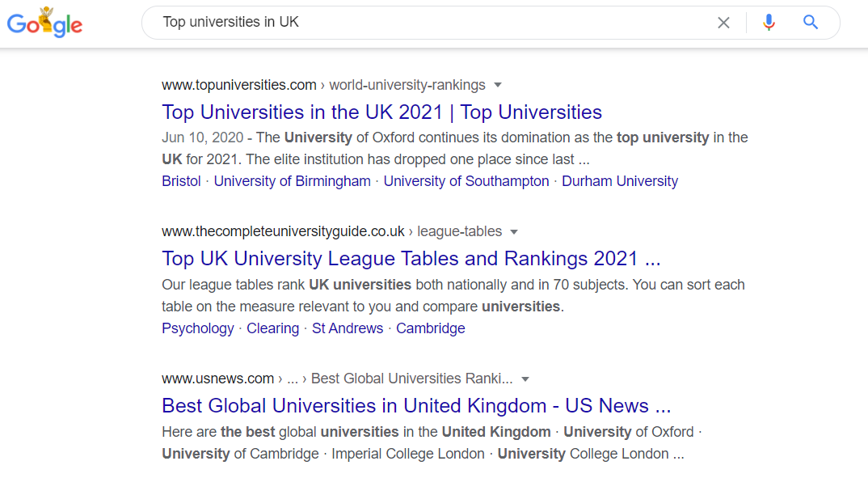The width and height of the screenshot is (868, 478).
Task: Follow the Psychology sitelink
Action: (198, 328)
